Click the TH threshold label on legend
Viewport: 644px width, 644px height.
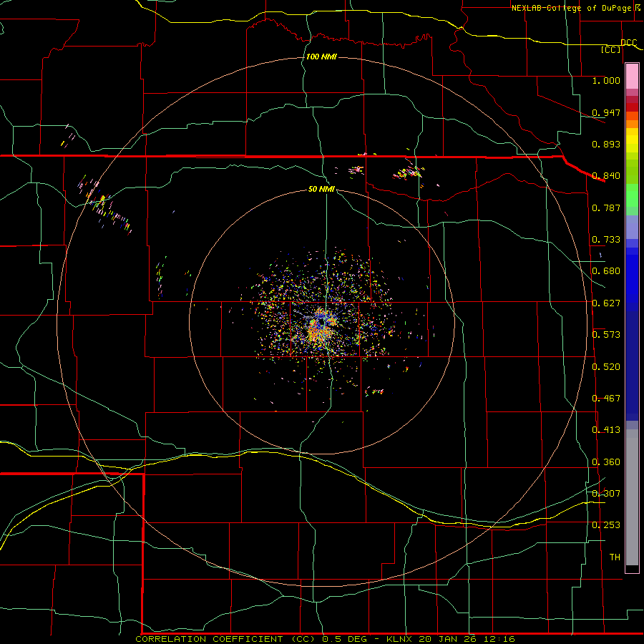point(615,557)
